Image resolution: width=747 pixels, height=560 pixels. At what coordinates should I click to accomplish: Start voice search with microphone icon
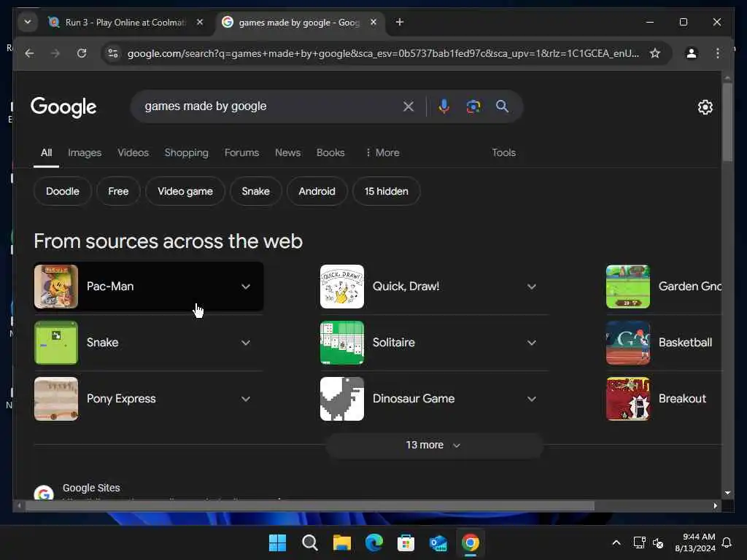click(444, 106)
